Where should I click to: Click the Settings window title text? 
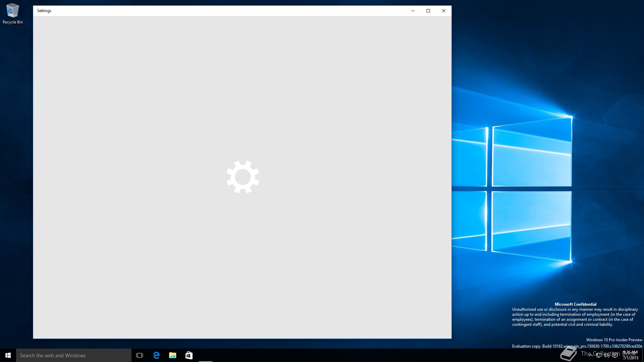tap(44, 11)
